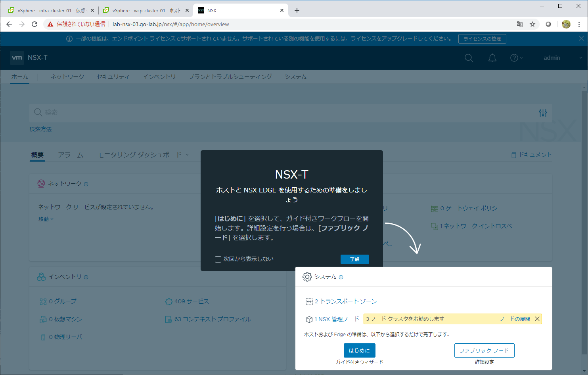The width and height of the screenshot is (588, 375).
Task: Open ネットワーク top menu
Action: pos(67,77)
